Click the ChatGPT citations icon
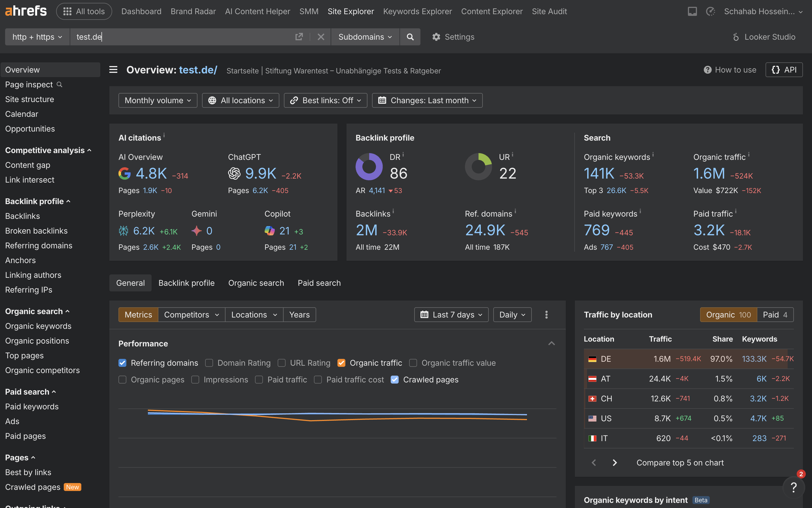Image resolution: width=812 pixels, height=508 pixels. (x=234, y=174)
